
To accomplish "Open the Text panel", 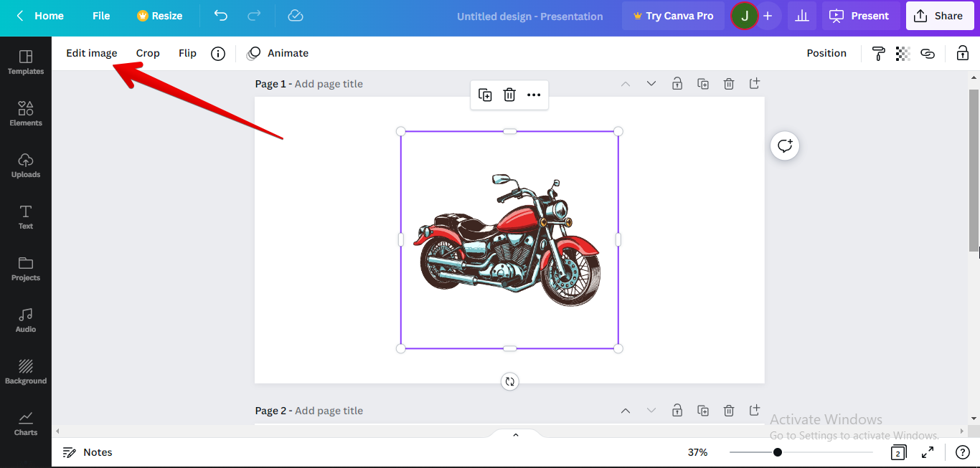I will click(x=25, y=216).
